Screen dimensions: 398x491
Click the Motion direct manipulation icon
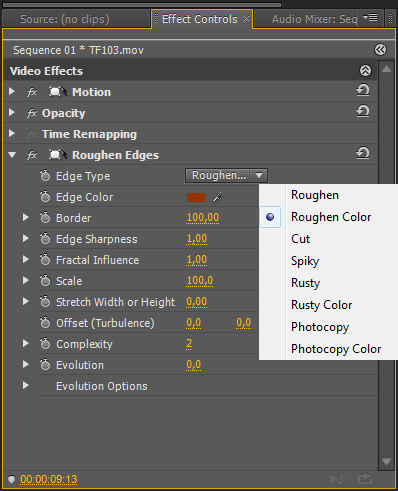point(58,92)
